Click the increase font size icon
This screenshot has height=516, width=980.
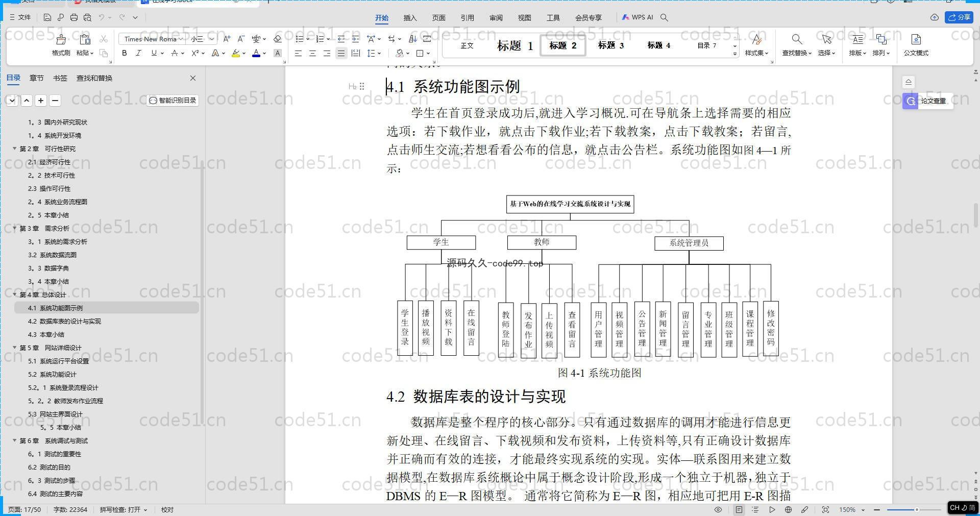[227, 39]
